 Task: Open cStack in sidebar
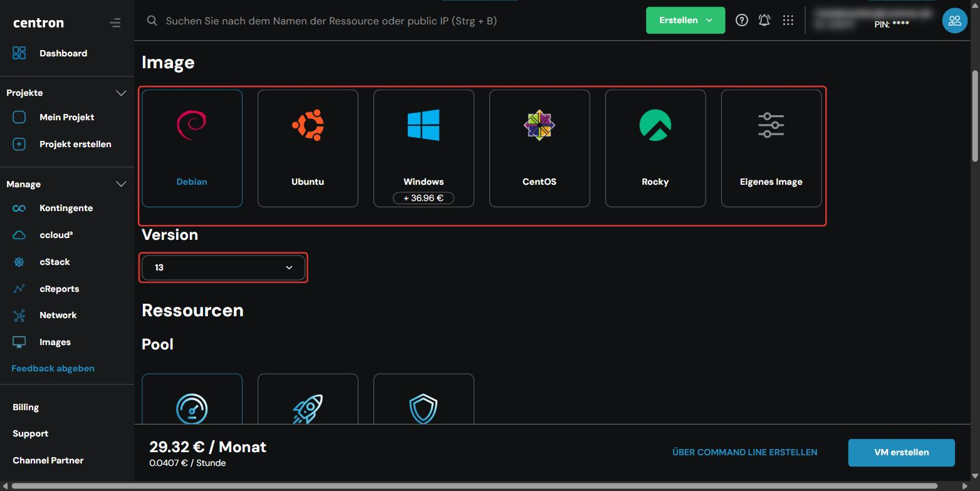click(55, 262)
